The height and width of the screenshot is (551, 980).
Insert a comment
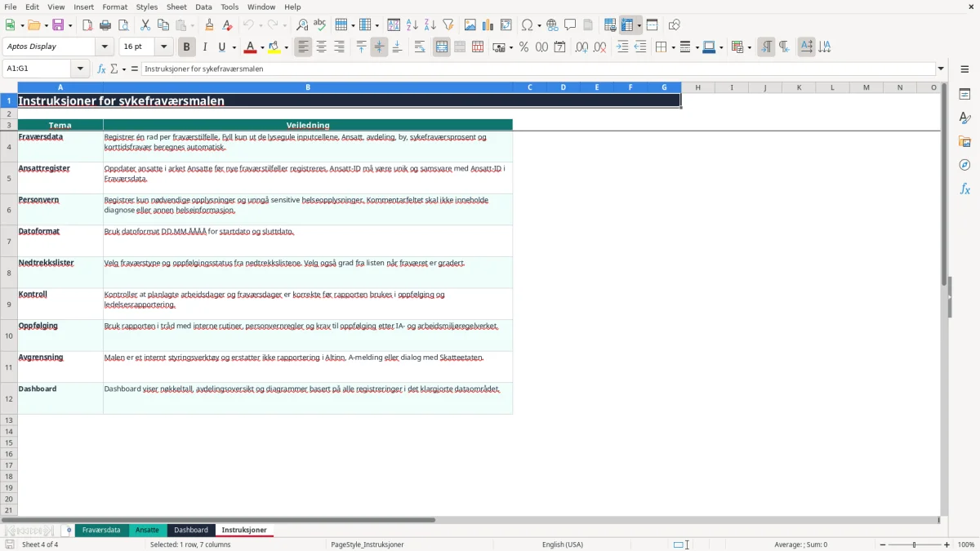[x=570, y=24]
